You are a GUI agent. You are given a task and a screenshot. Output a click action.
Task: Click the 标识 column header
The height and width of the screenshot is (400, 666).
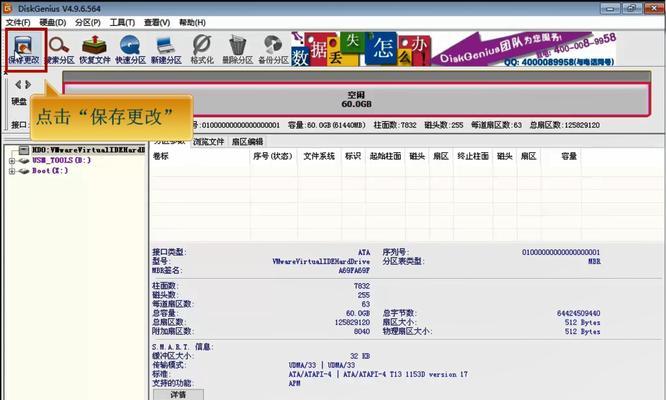coord(353,156)
